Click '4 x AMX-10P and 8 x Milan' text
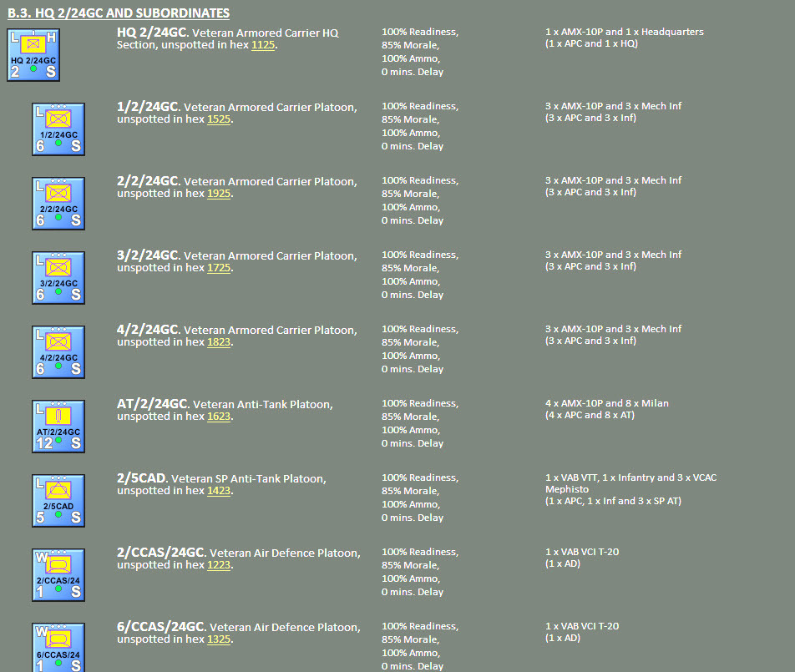This screenshot has height=672, width=795. (x=607, y=403)
